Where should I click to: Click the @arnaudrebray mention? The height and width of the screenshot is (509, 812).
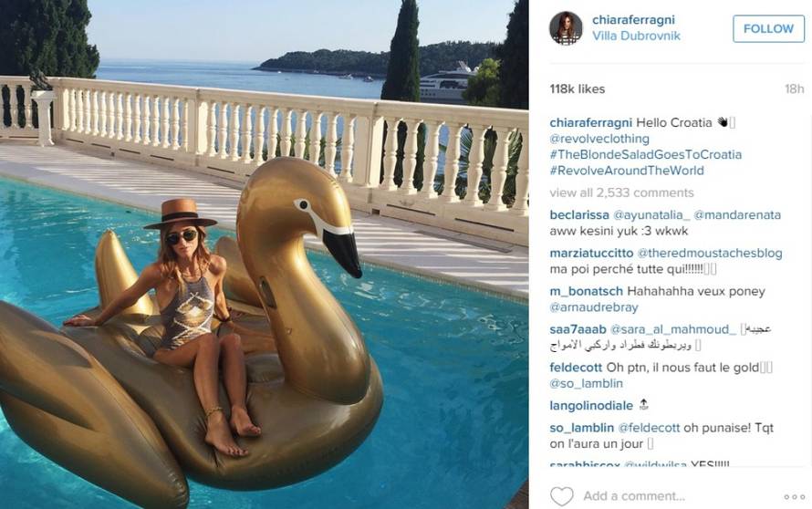click(x=594, y=307)
